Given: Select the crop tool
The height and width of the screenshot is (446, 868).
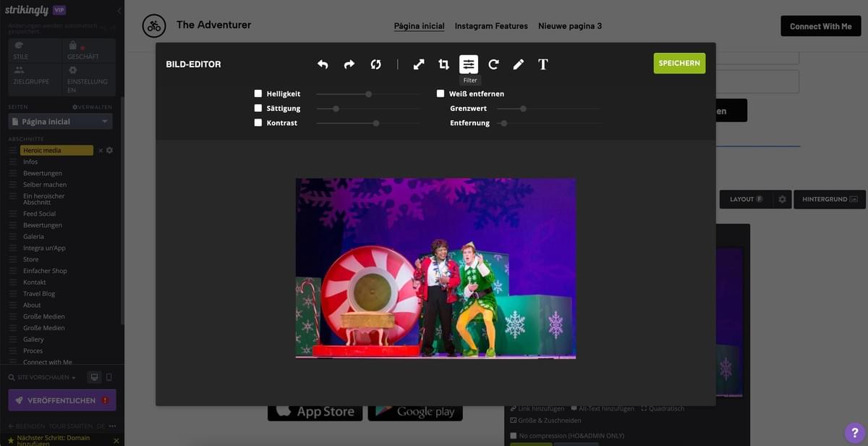Looking at the screenshot, I should point(443,64).
